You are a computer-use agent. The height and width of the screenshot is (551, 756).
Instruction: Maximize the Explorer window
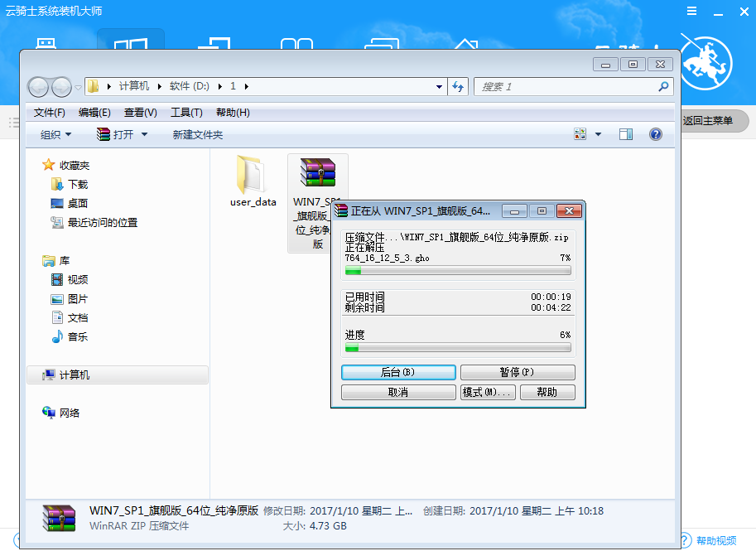(633, 64)
